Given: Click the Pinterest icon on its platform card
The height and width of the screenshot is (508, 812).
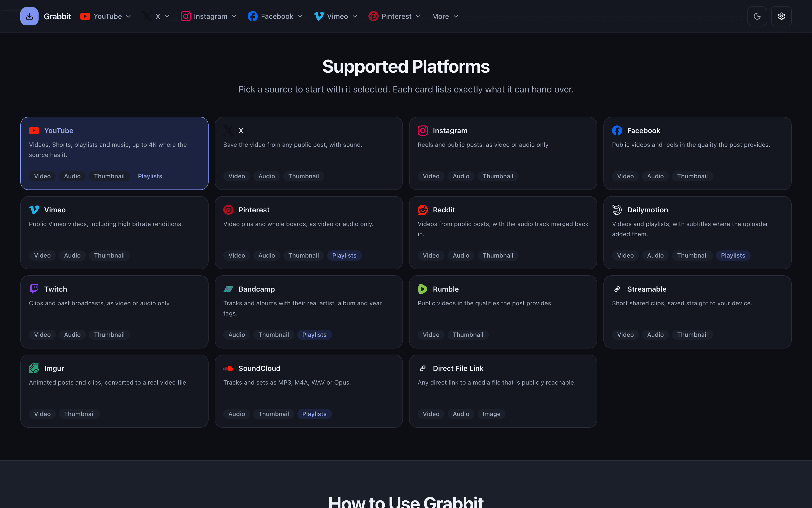Looking at the screenshot, I should click(x=228, y=210).
